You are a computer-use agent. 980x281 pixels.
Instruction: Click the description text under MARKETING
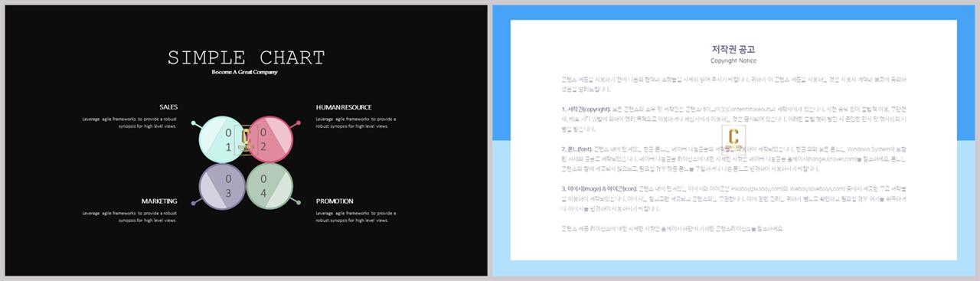click(129, 217)
